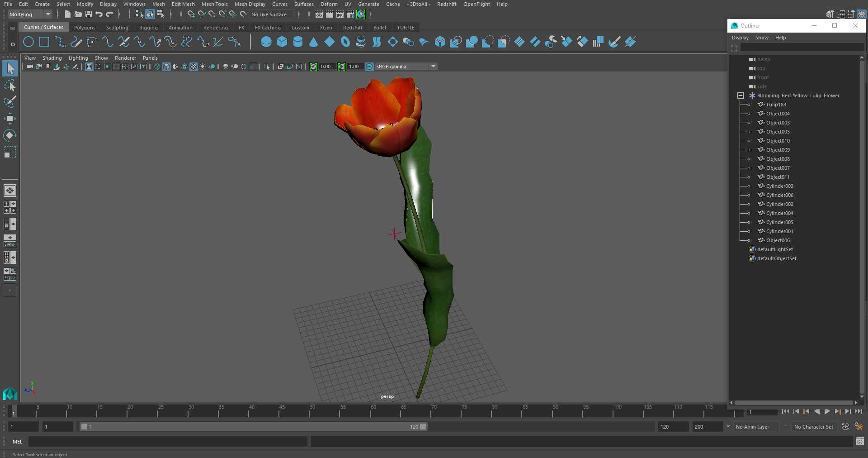Open the Outliner Display menu
The image size is (868, 458).
(x=740, y=38)
